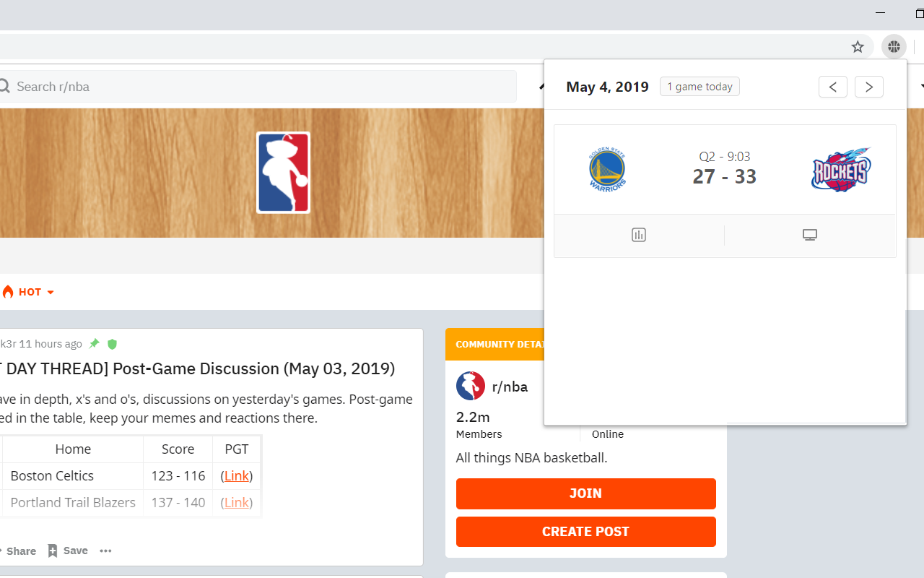Click the green moderator shield icon
This screenshot has width=924, height=578.
(112, 344)
